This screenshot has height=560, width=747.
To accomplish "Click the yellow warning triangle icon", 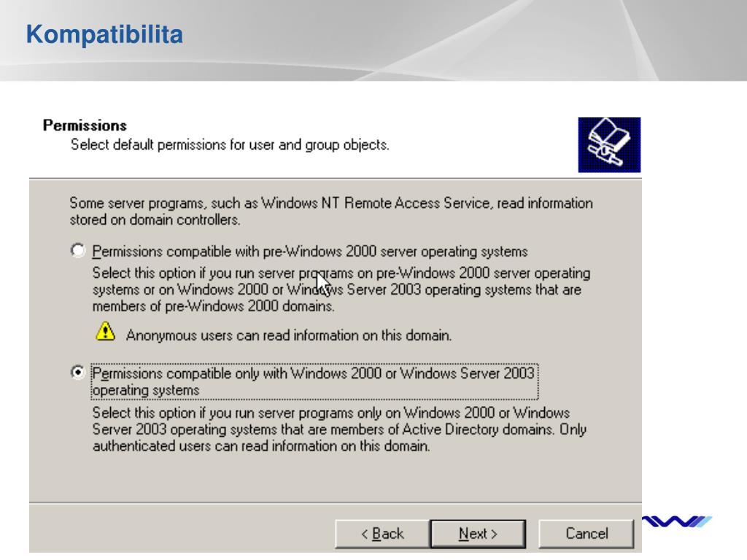I will click(105, 332).
